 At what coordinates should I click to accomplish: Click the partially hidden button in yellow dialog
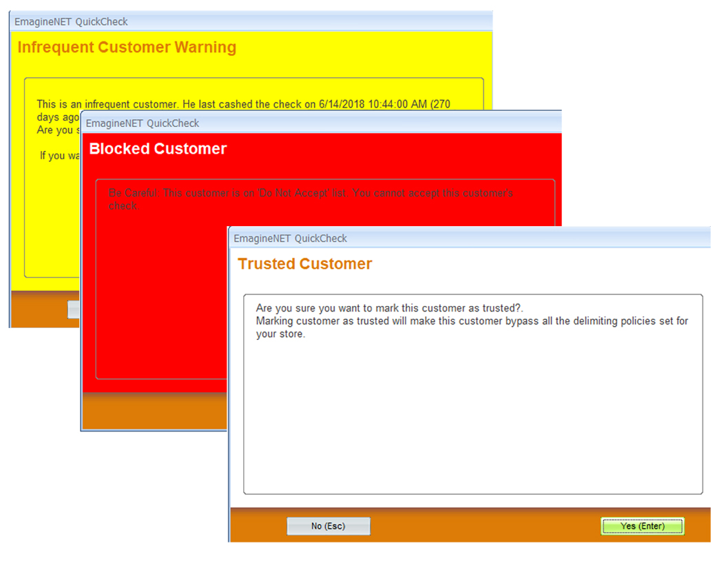(x=74, y=310)
